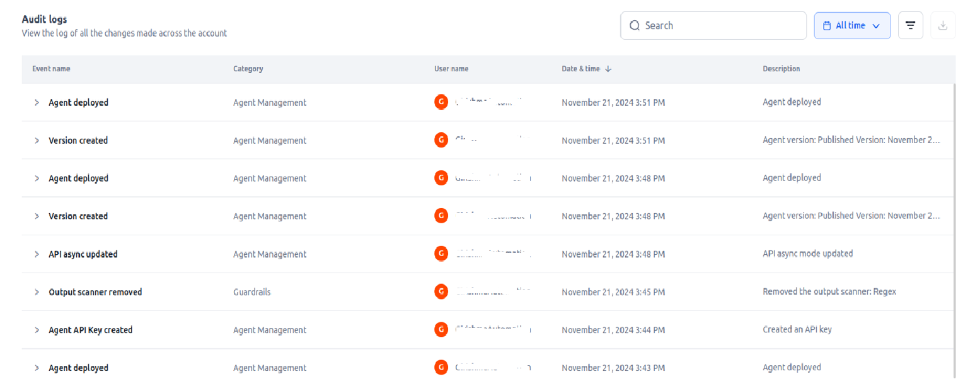Click the Date & time sort arrow
The width and height of the screenshot is (980, 386).
point(608,69)
